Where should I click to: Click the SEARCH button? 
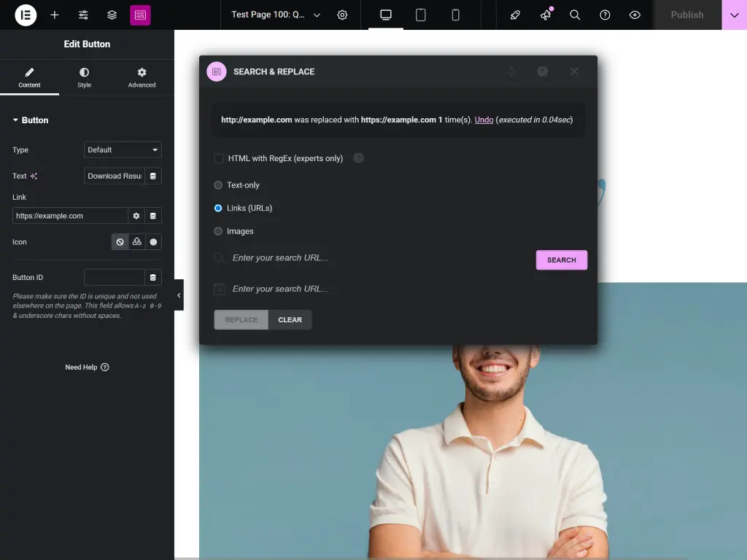tap(561, 260)
